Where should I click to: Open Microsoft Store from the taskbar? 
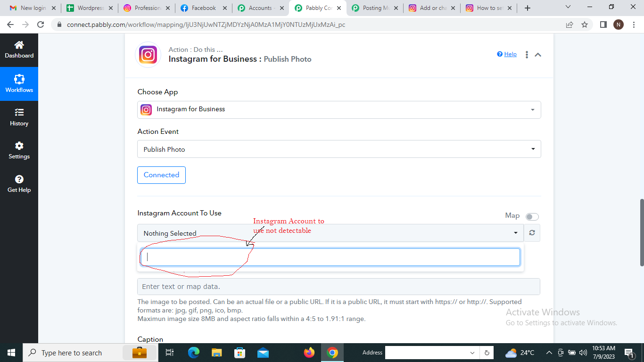240,353
